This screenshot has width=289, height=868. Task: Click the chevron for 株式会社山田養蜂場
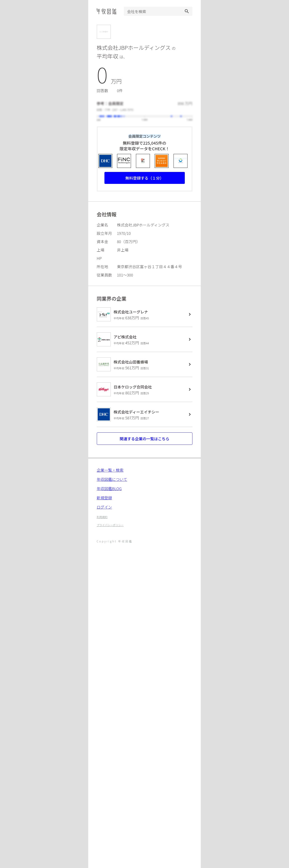(190, 364)
